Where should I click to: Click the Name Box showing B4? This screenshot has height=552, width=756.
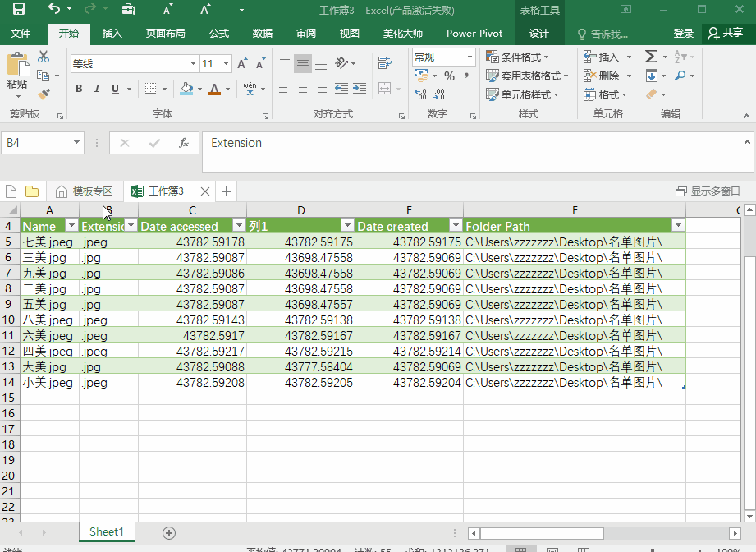point(37,143)
